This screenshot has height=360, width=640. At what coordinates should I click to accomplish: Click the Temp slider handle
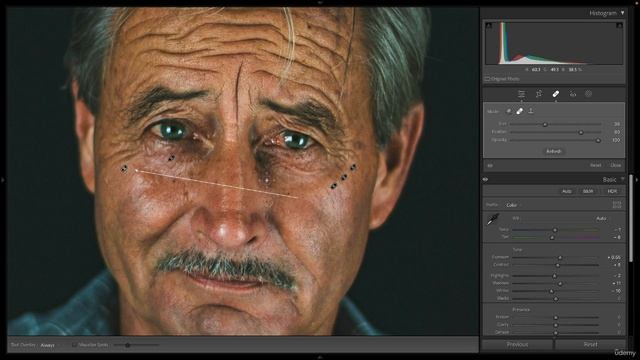pyautogui.click(x=555, y=230)
